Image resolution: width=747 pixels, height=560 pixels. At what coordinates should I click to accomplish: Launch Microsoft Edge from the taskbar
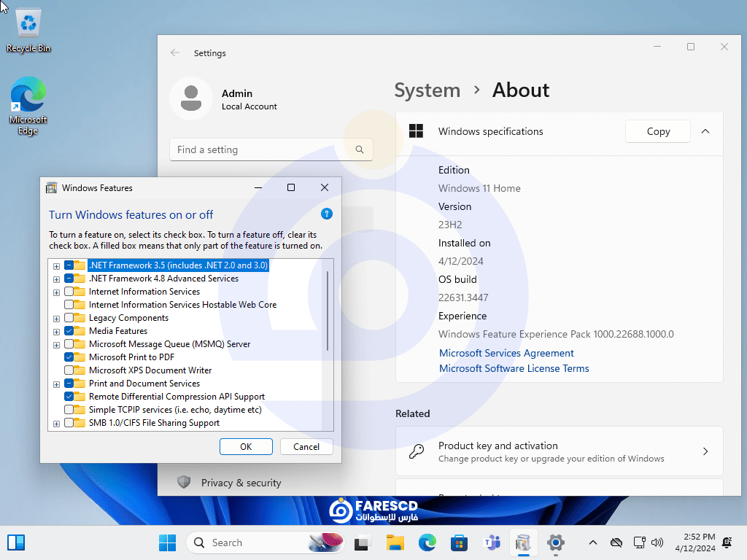tap(427, 542)
